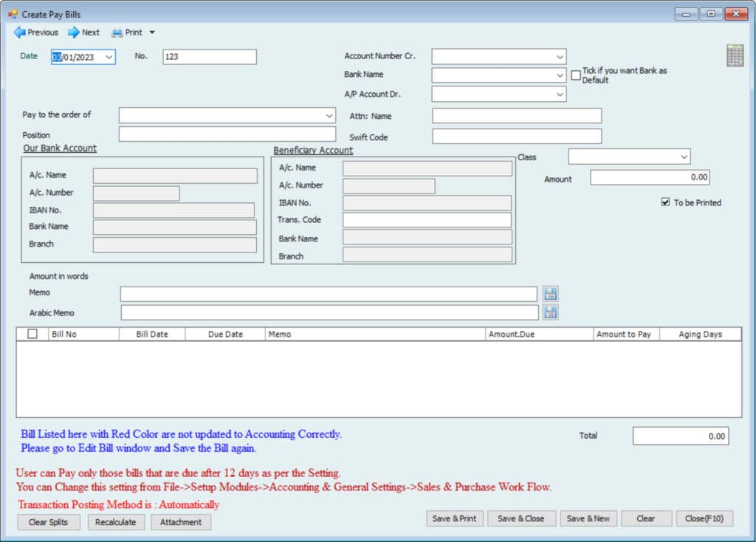This screenshot has height=542, width=756.
Task: Click the save icon beside Memo field
Action: (x=550, y=294)
